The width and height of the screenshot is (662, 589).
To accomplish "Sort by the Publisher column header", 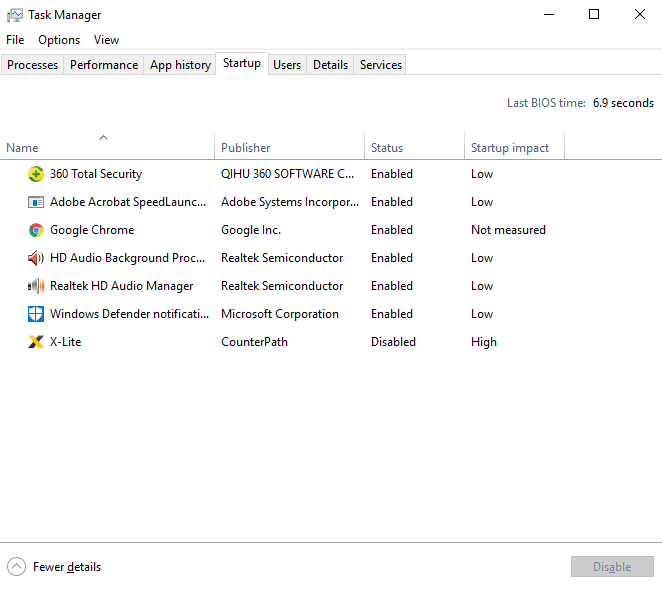I will pos(290,146).
